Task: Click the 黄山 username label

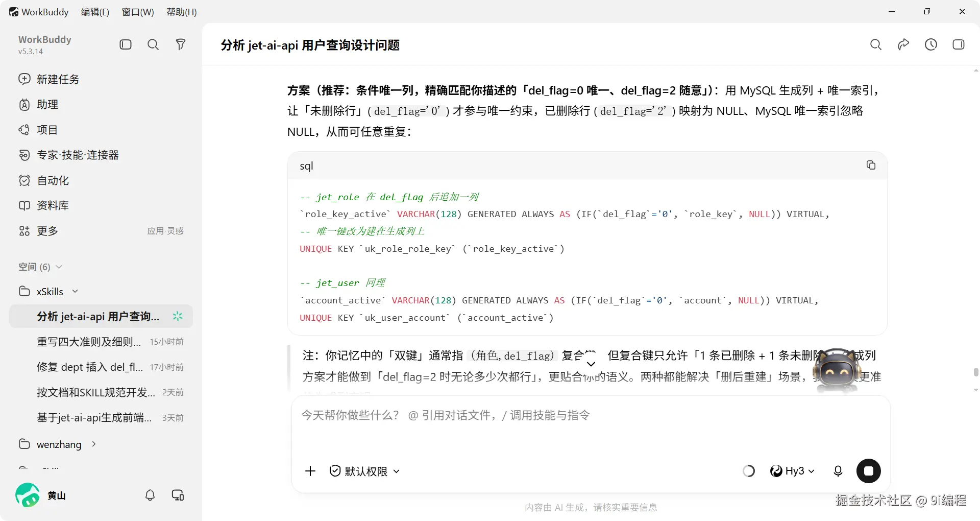Action: 57,495
